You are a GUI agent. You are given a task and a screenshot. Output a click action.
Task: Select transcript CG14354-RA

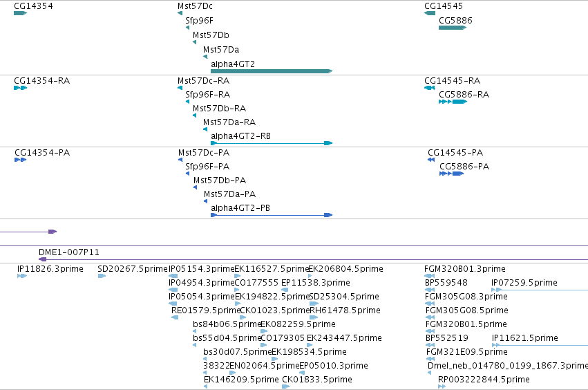41,81
